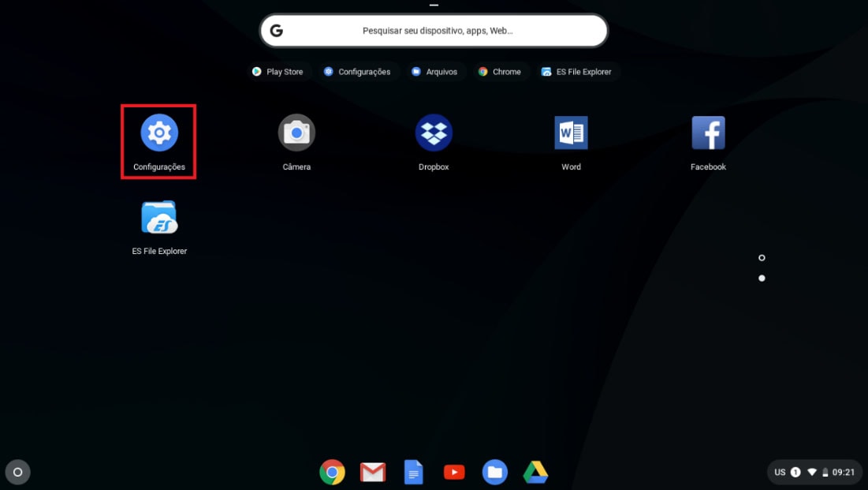868x490 pixels.
Task: Open the notification count badge
Action: pos(795,473)
